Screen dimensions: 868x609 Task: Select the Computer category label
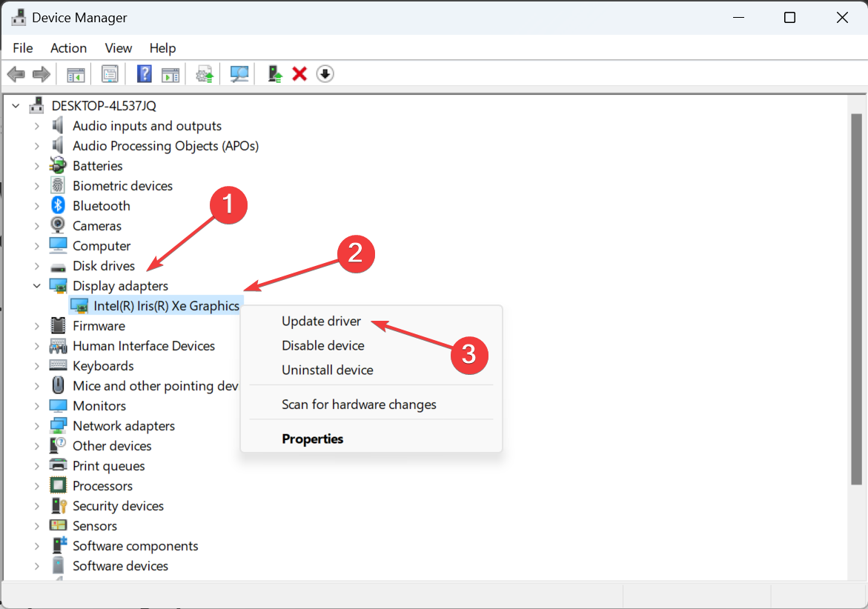102,245
